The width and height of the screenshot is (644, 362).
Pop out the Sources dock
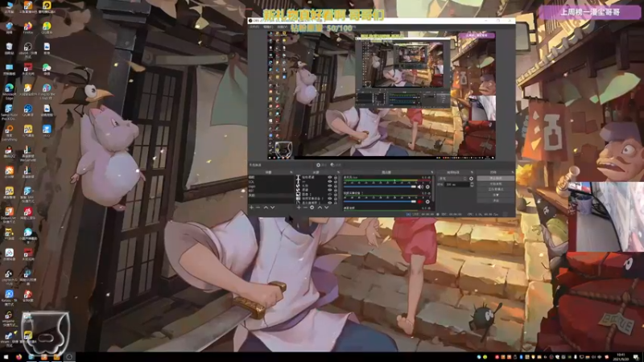[338, 172]
